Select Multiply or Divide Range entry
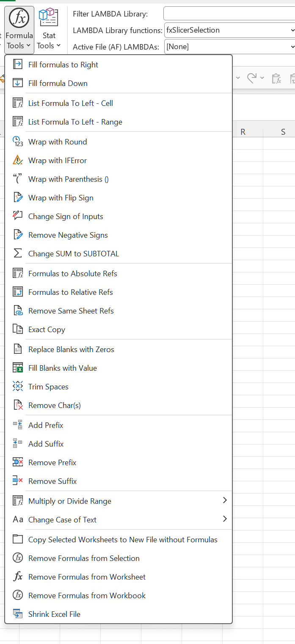Image resolution: width=295 pixels, height=644 pixels. point(119,501)
